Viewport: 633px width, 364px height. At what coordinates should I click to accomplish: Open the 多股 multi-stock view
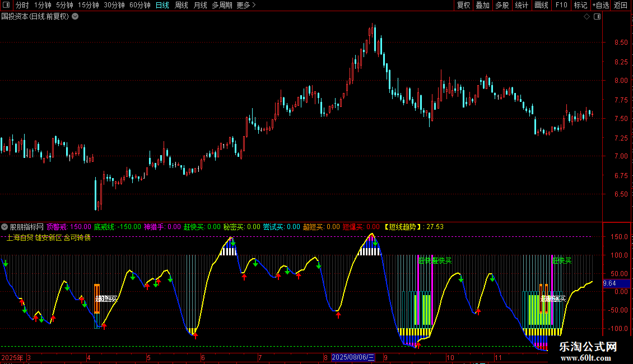(x=502, y=6)
